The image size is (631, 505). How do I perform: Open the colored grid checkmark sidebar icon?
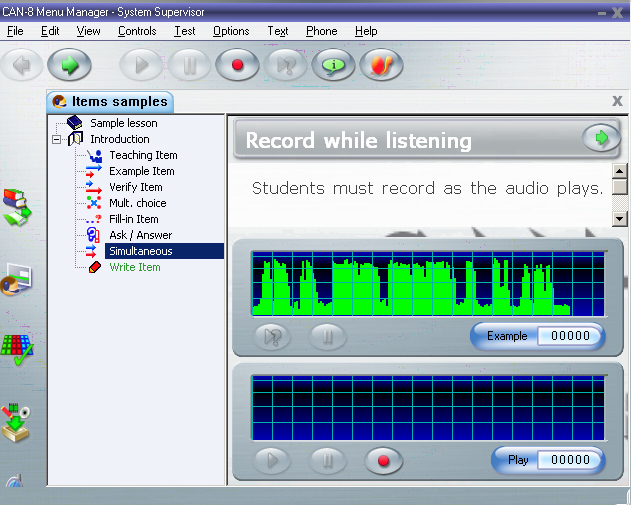click(x=17, y=350)
